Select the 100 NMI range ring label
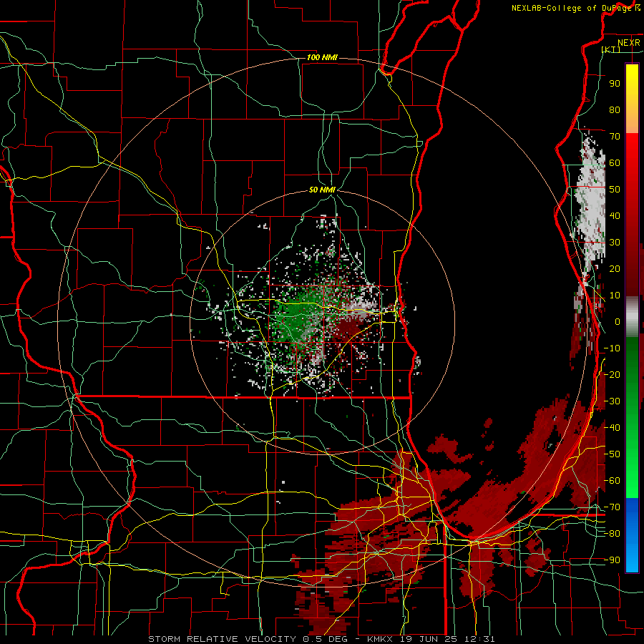 click(322, 57)
